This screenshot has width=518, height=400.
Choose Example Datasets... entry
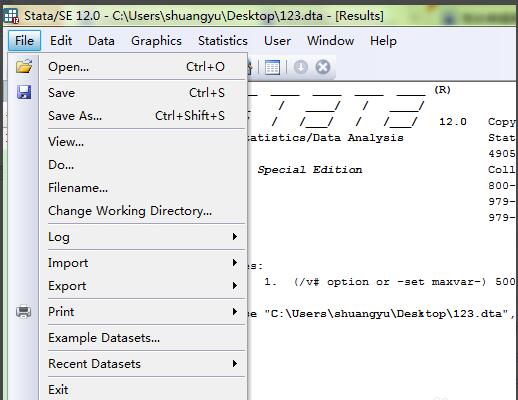click(143, 338)
